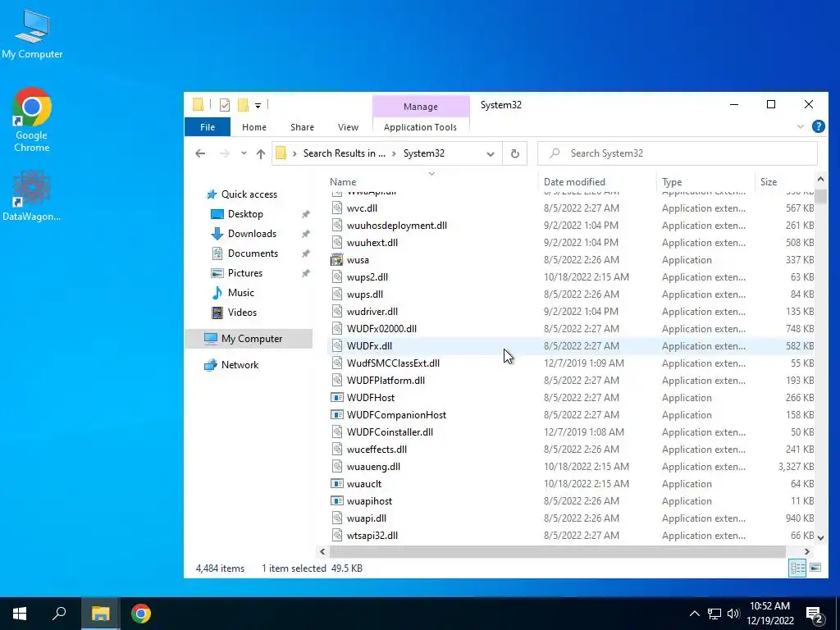Click the taskbar search magnifier icon
840x630 pixels.
(59, 614)
